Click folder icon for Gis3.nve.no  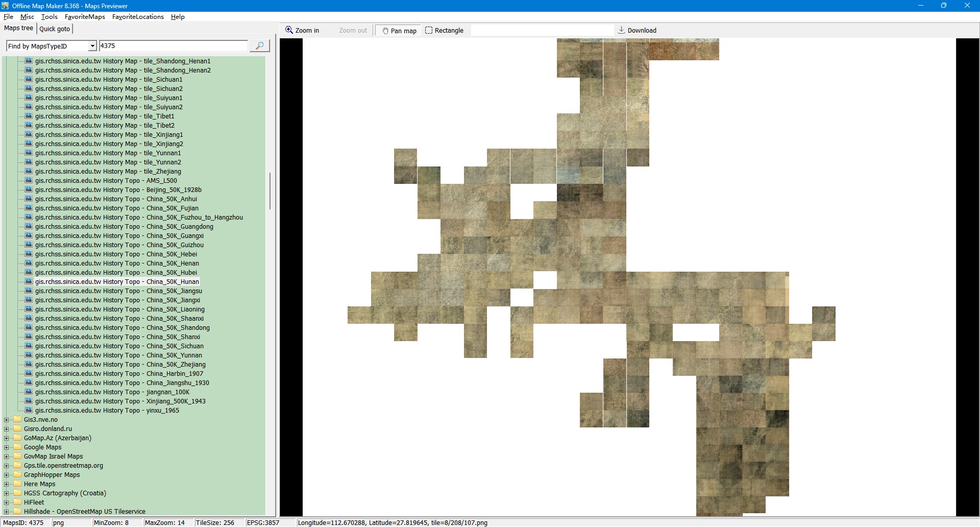17,420
